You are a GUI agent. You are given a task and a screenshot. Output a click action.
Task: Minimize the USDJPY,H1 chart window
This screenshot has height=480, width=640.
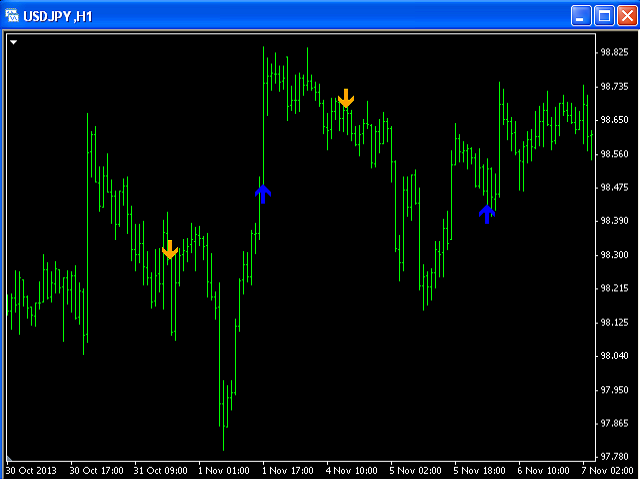tap(581, 16)
